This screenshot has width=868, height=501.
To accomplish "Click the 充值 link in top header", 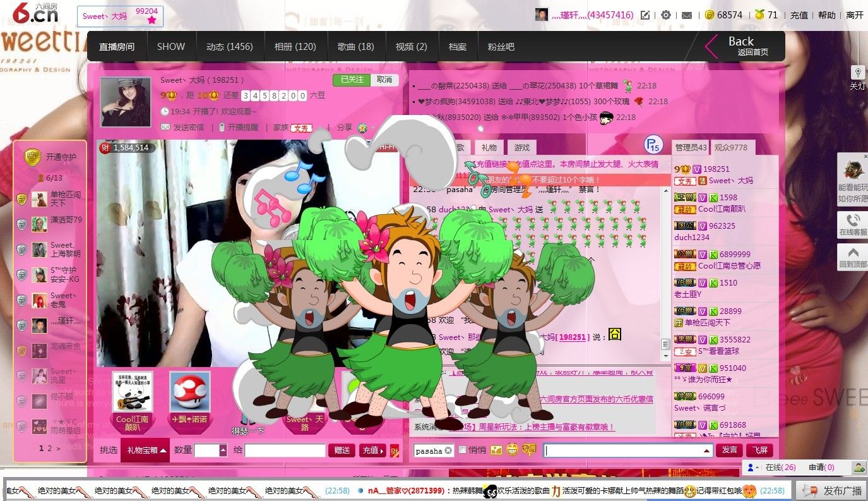I will (x=799, y=15).
